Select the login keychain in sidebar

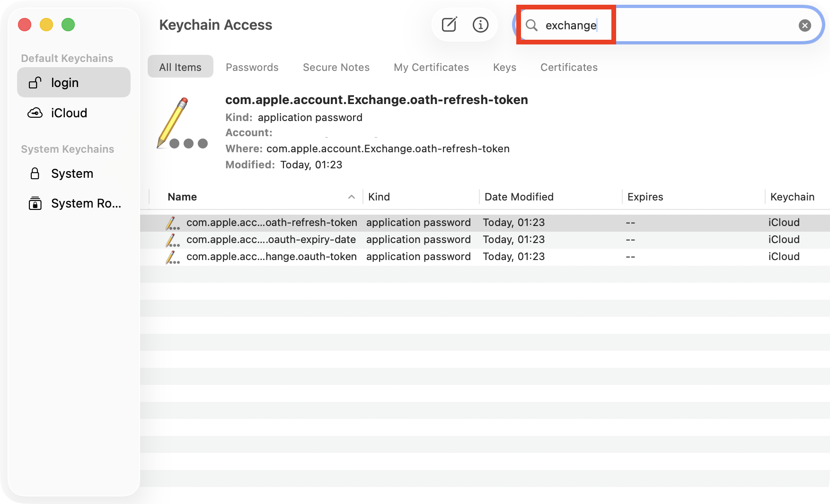click(64, 82)
